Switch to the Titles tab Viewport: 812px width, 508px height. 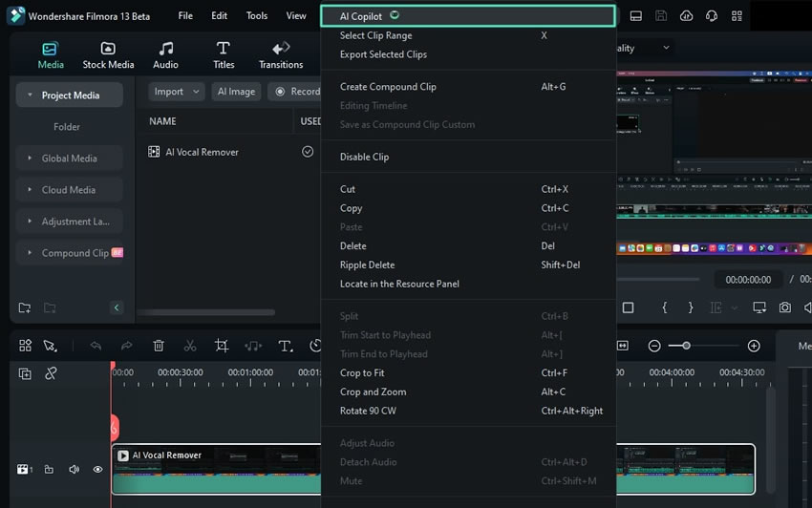point(224,55)
